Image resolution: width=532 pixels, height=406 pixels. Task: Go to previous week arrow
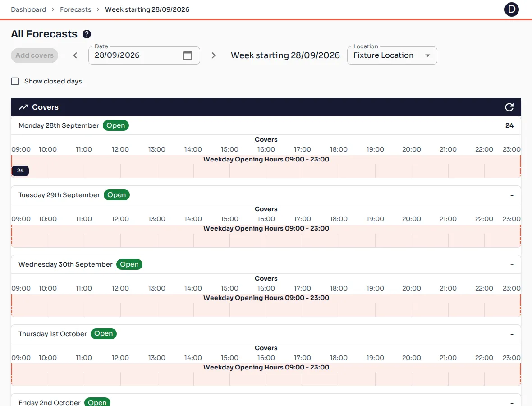click(75, 55)
